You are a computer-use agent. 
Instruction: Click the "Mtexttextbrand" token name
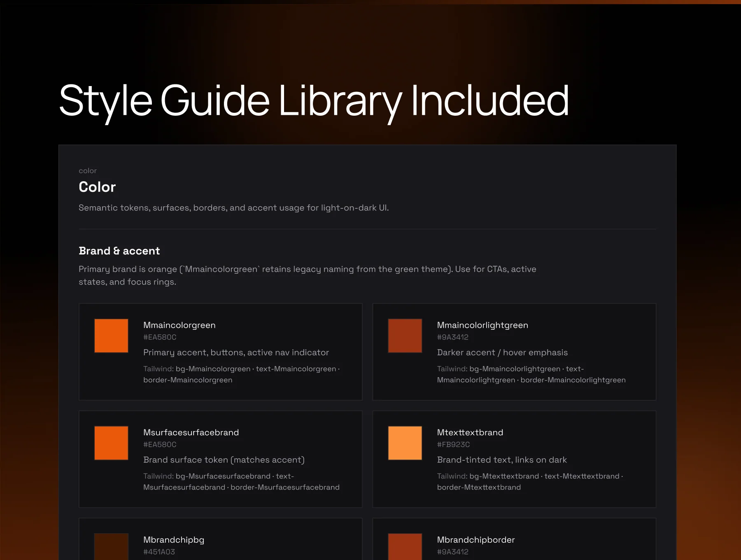(x=470, y=433)
